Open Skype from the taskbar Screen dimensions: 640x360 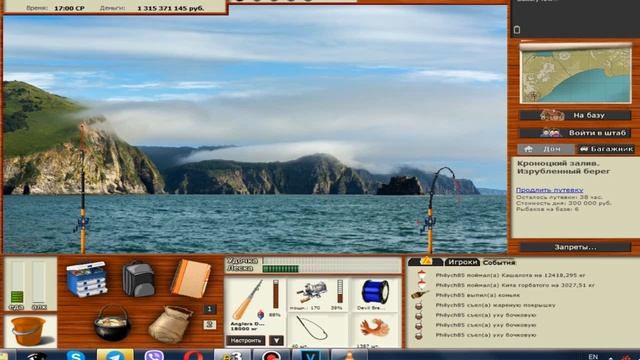pyautogui.click(x=76, y=355)
